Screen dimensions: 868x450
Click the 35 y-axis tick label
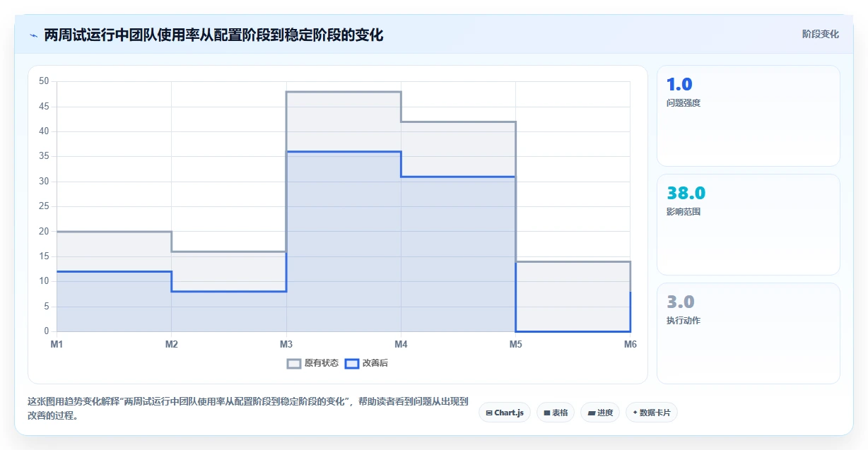coord(44,156)
